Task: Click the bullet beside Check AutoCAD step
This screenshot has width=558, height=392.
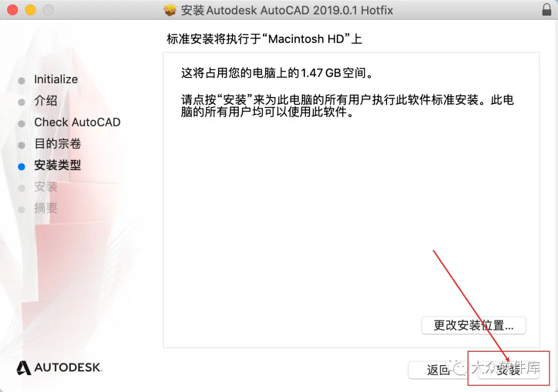Action: pos(21,124)
